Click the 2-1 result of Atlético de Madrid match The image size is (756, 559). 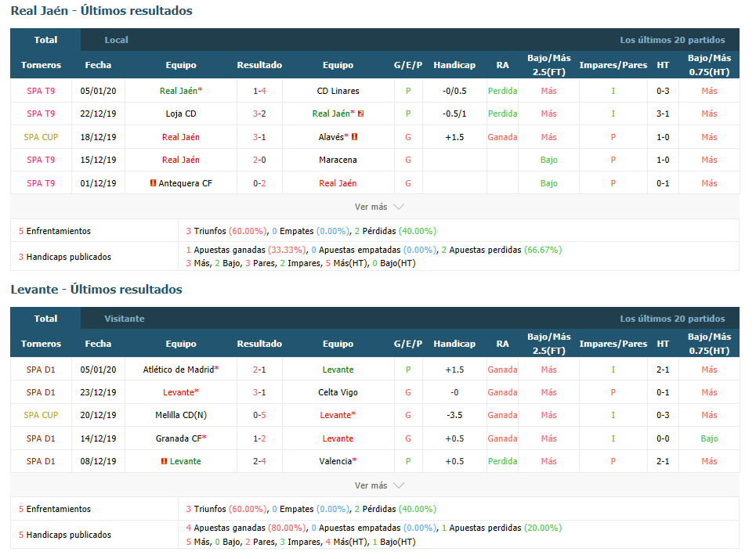tap(259, 370)
